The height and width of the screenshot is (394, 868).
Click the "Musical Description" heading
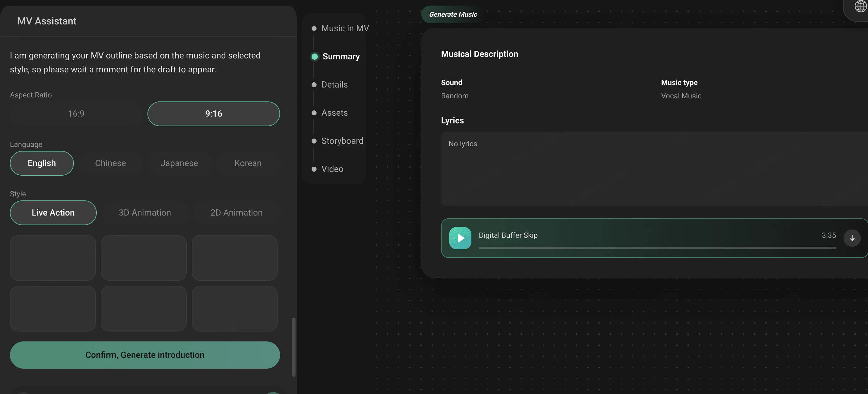(x=479, y=54)
